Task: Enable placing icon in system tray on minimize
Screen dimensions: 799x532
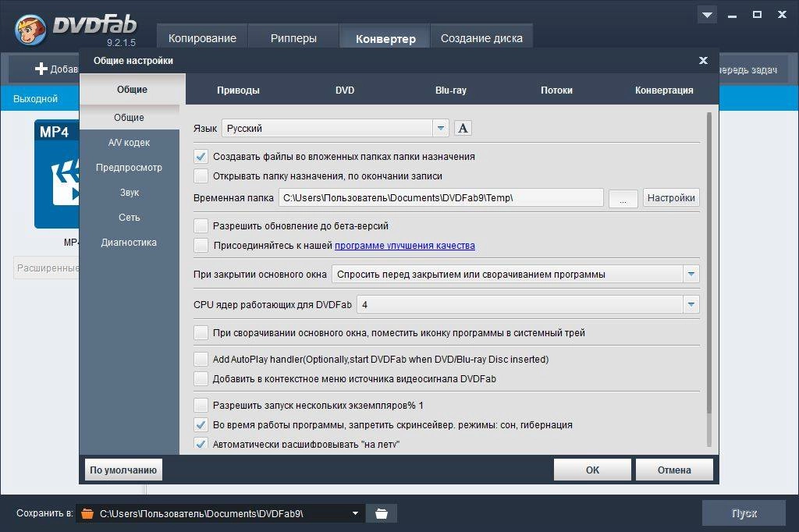Action: click(x=201, y=333)
